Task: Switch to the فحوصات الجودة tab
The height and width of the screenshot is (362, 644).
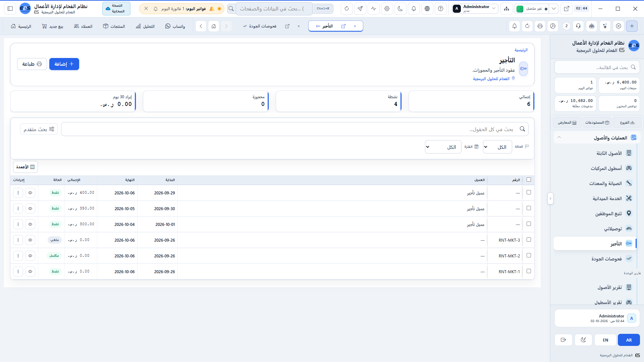Action: tap(263, 26)
